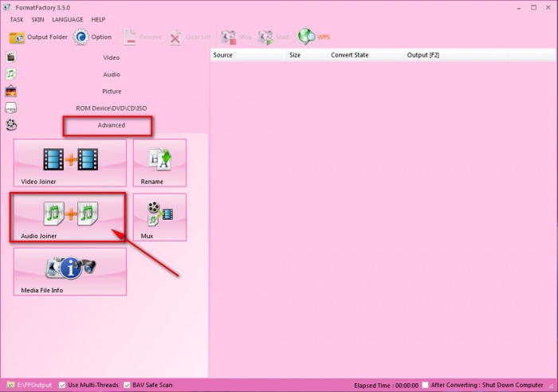Click the Picture category image icon
This screenshot has width=558, height=392.
tap(11, 91)
